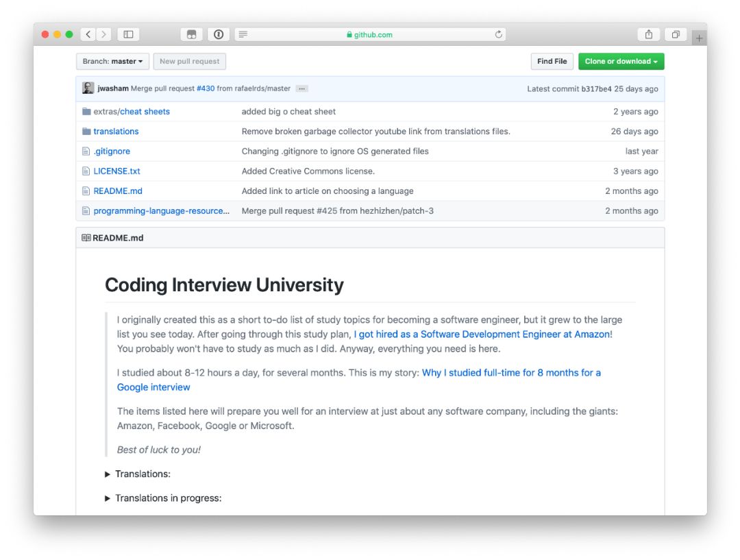740x560 pixels.
Task: Click the New pull request button
Action: point(189,62)
